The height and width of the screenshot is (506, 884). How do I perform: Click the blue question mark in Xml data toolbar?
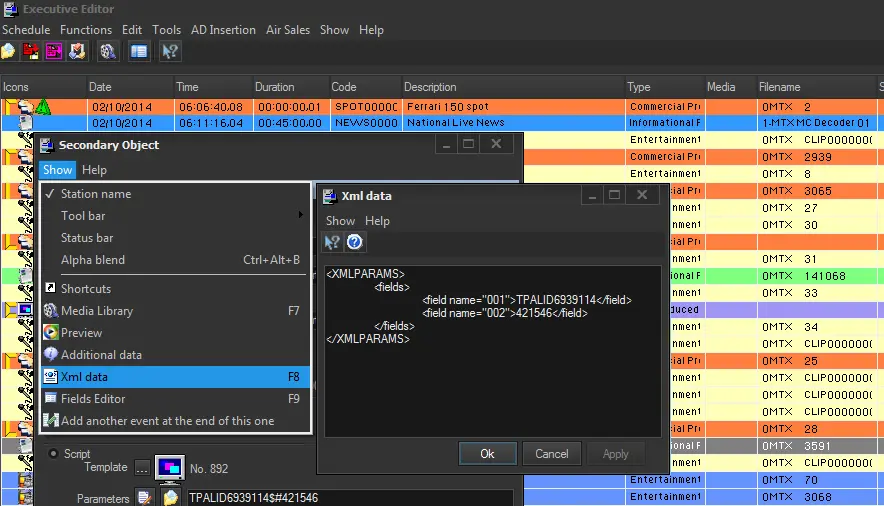354,242
